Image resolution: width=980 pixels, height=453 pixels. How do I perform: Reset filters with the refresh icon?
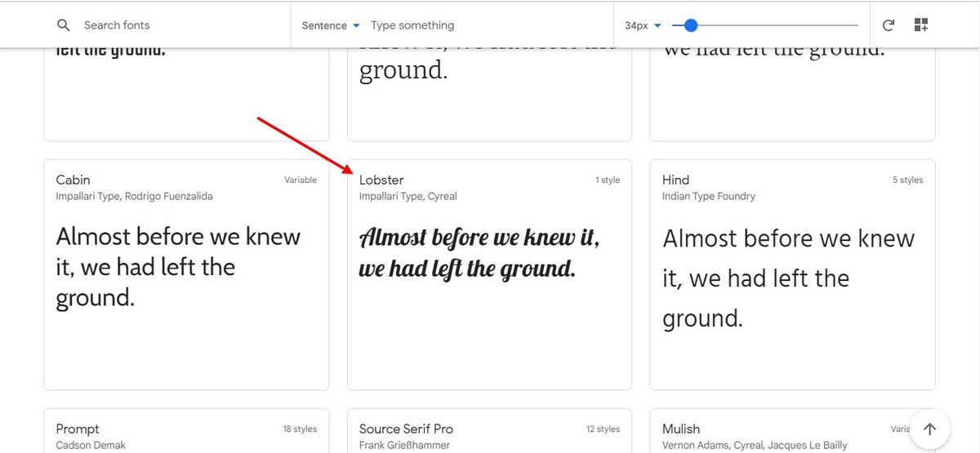click(889, 25)
